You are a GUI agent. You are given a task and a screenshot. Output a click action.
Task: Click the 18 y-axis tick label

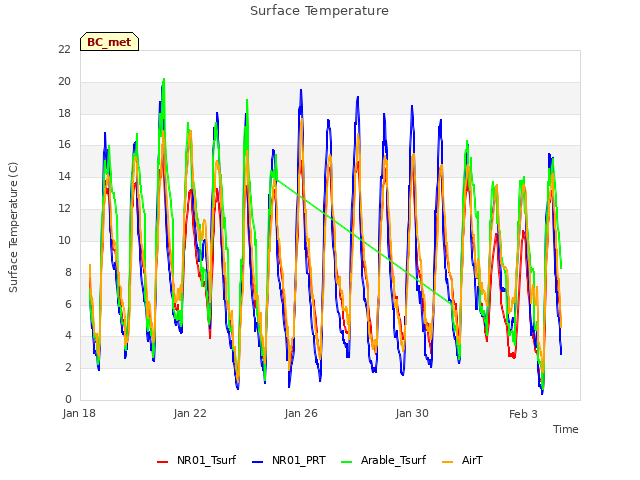click(x=64, y=113)
